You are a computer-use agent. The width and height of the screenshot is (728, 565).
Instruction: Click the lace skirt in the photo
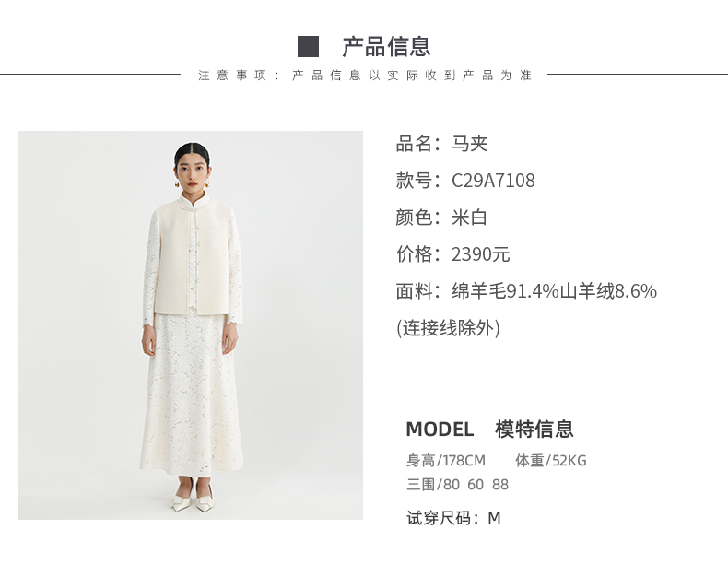point(192,394)
